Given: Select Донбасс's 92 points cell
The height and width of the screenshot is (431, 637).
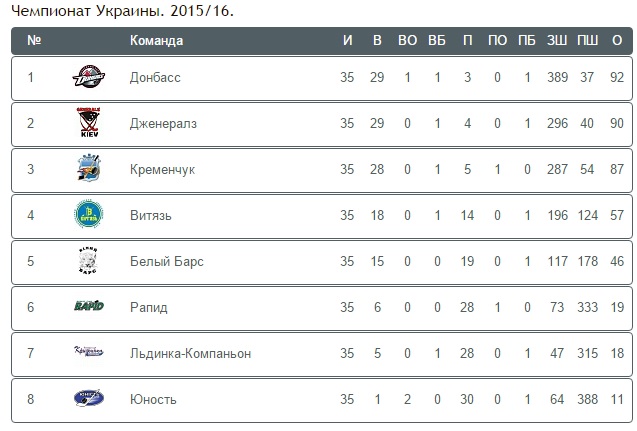Looking at the screenshot, I should 616,77.
